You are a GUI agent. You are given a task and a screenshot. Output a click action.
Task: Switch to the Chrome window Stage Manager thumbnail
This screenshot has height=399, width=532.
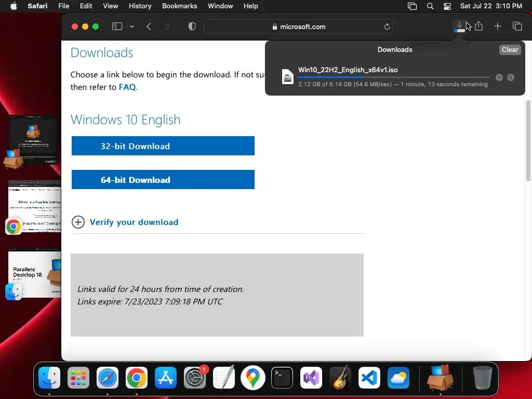click(x=35, y=206)
